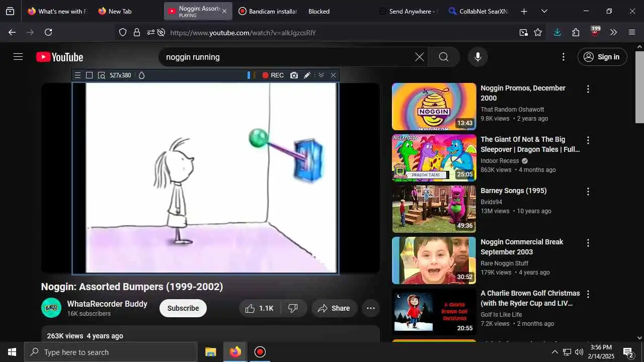
Task: Subscribe to WhataRecorder Buddy
Action: tap(183, 308)
